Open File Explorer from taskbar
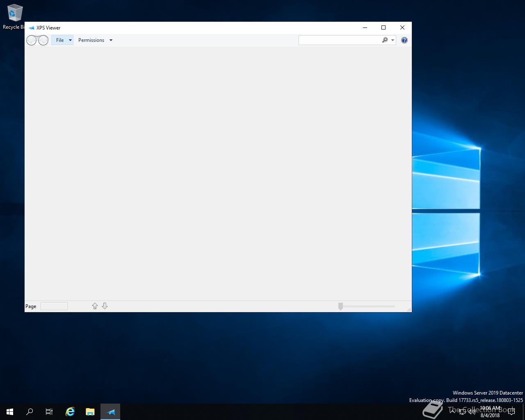Viewport: 525px width, 420px height. tap(90, 412)
